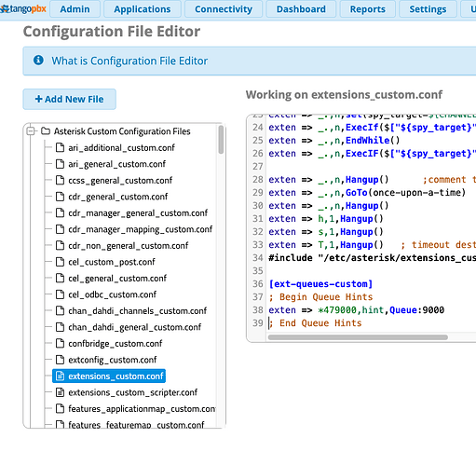The height and width of the screenshot is (465, 476).
Task: Select cdr_manager_mapping_custom.conf in the tree
Action: pyautogui.click(x=141, y=229)
